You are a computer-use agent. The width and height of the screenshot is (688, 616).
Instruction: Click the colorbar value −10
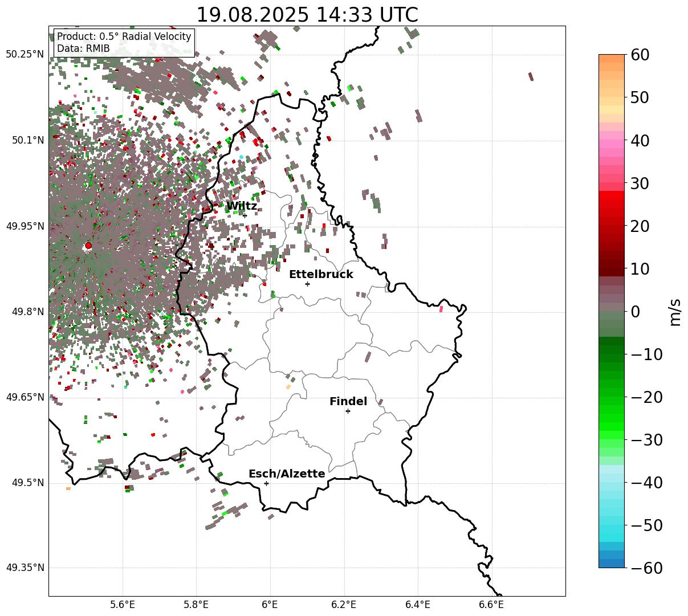(646, 354)
